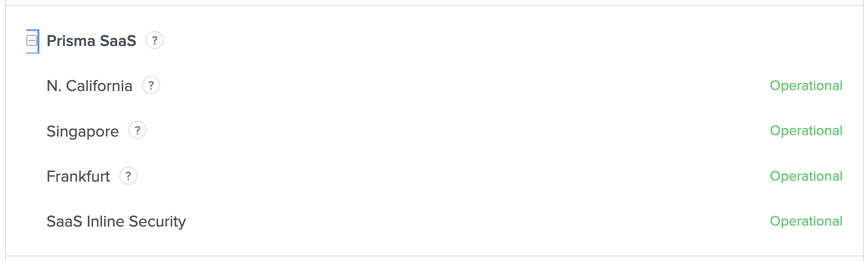Click the question mark next to Singapore
Screen dimensions: 868x261
point(137,130)
